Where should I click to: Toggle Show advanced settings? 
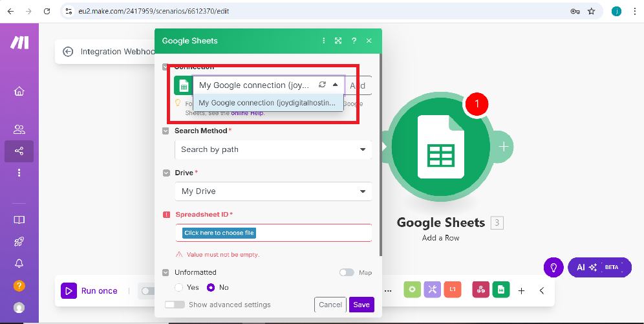[x=175, y=305]
